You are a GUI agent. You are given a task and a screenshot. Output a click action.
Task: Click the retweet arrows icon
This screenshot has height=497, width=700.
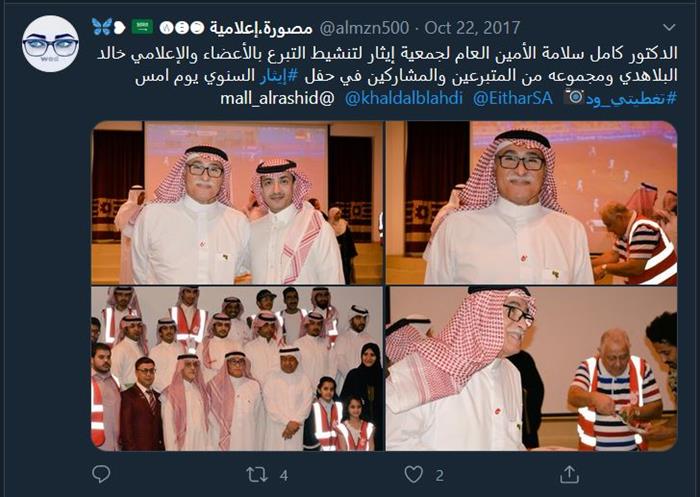257,475
